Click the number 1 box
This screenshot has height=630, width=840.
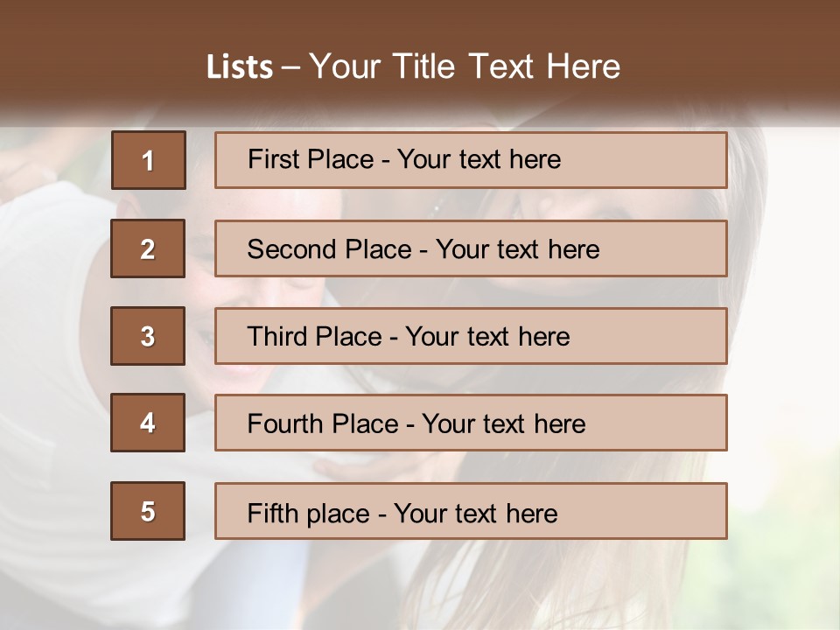click(x=149, y=160)
